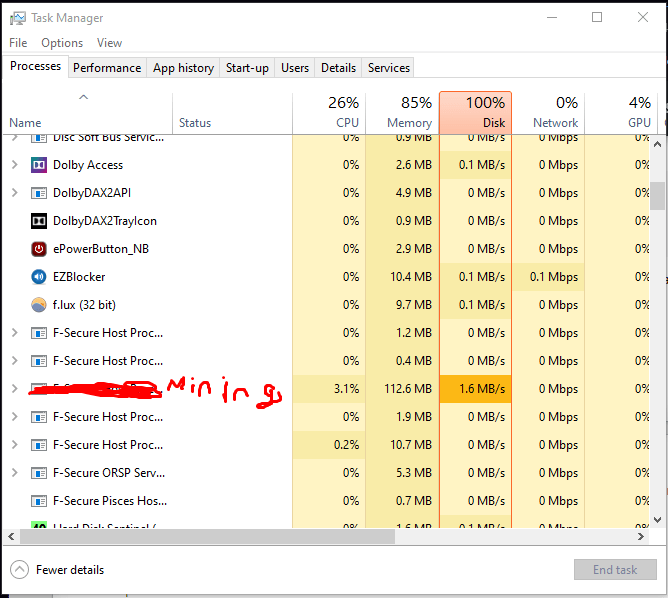Click Fewer details link
Viewport: 668px width, 598px height.
coord(70,570)
